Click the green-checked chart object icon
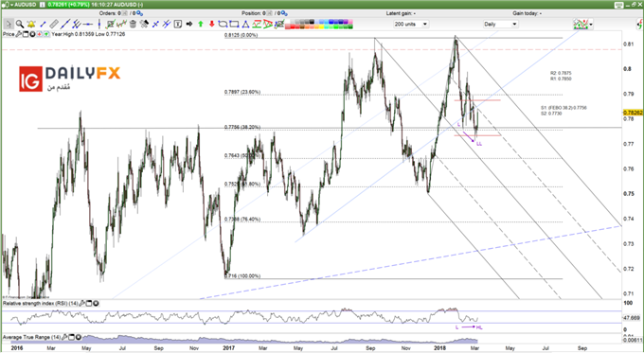The width and height of the screenshot is (644, 353). (110, 25)
